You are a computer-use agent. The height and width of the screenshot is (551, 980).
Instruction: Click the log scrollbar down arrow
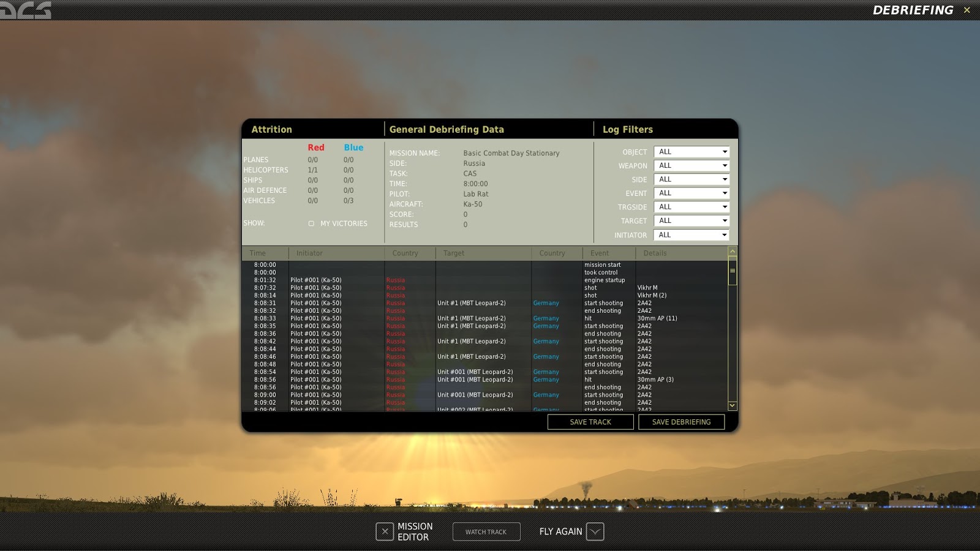point(733,406)
